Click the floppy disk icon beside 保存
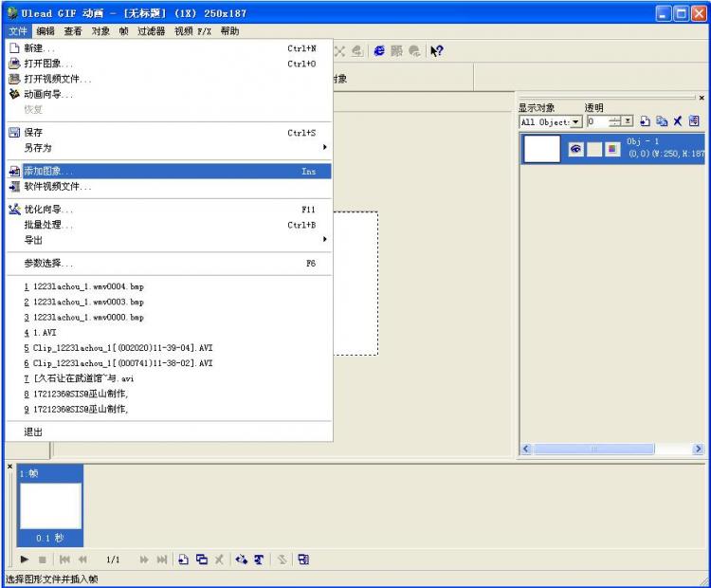Screen dimensions: 711x588 point(14,133)
